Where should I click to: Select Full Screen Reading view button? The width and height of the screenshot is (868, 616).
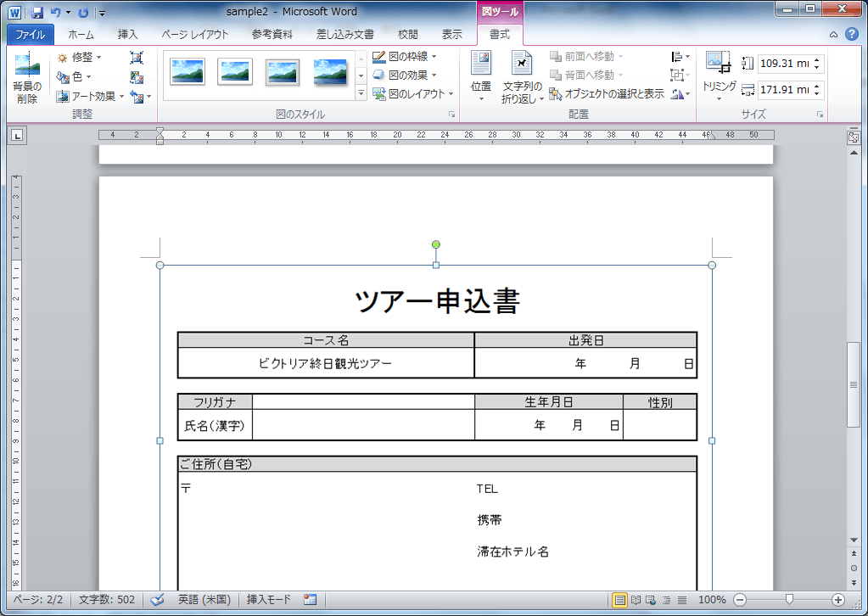coord(636,600)
